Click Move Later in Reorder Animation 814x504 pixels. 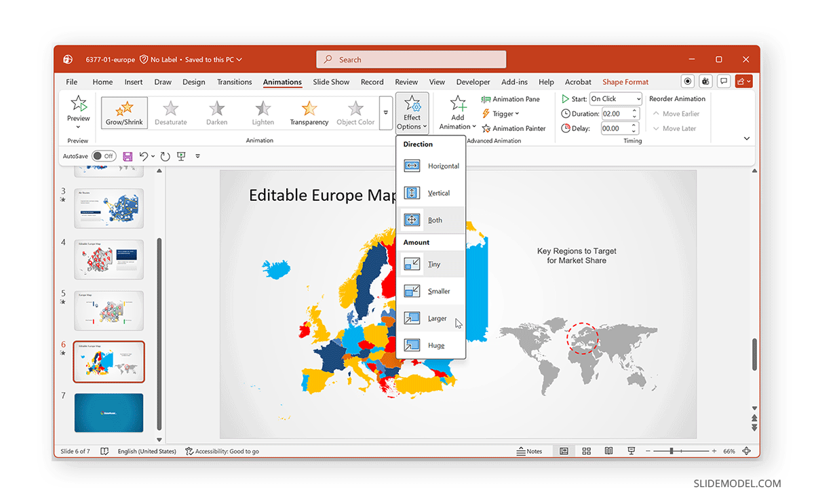coord(674,128)
